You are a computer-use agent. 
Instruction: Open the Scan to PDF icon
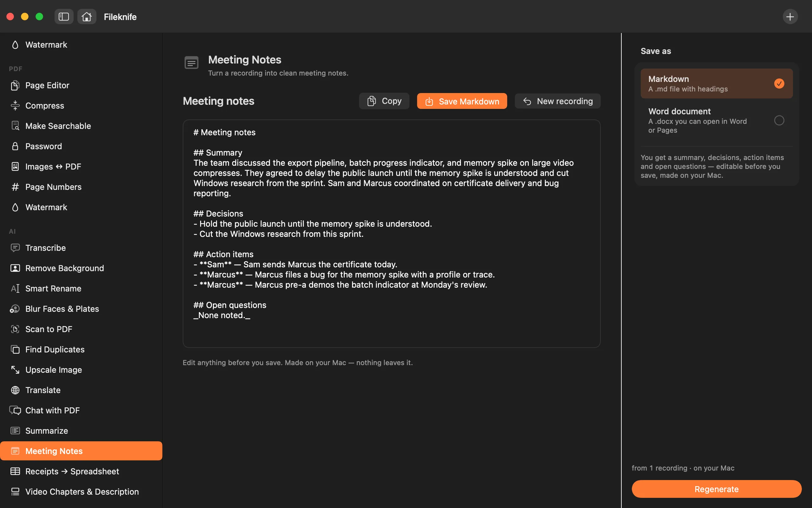15,329
